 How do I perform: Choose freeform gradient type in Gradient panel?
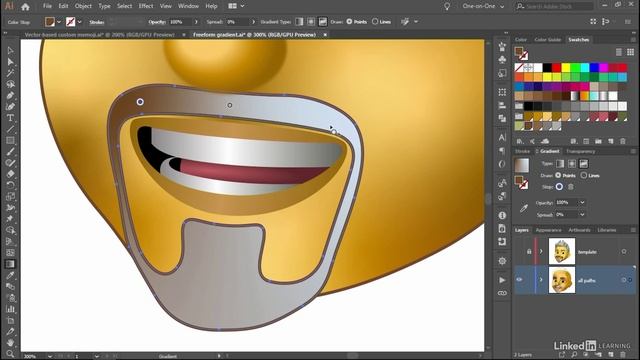pyautogui.click(x=584, y=164)
